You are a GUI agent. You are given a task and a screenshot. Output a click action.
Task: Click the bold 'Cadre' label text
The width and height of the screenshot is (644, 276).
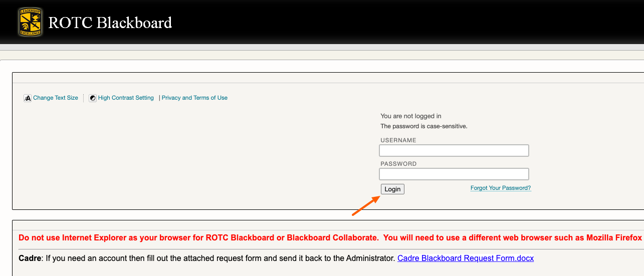point(30,258)
